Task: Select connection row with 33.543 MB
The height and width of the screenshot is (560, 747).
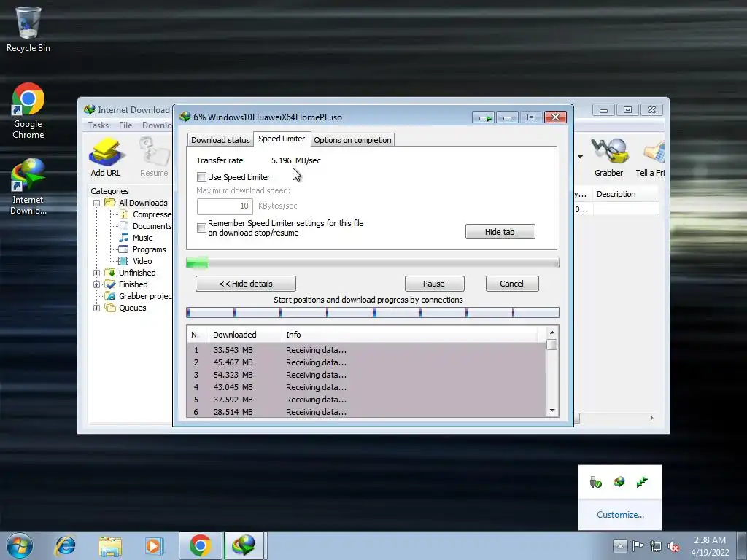Action: tap(366, 350)
